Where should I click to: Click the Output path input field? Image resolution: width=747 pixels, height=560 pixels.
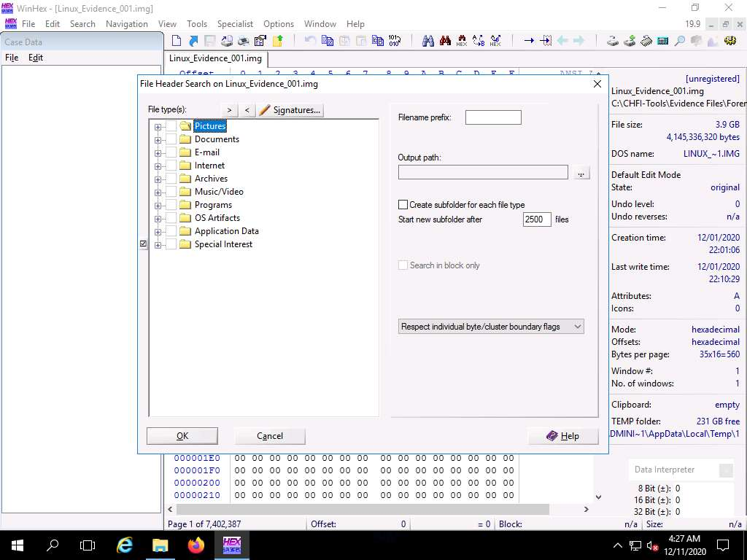tap(483, 172)
